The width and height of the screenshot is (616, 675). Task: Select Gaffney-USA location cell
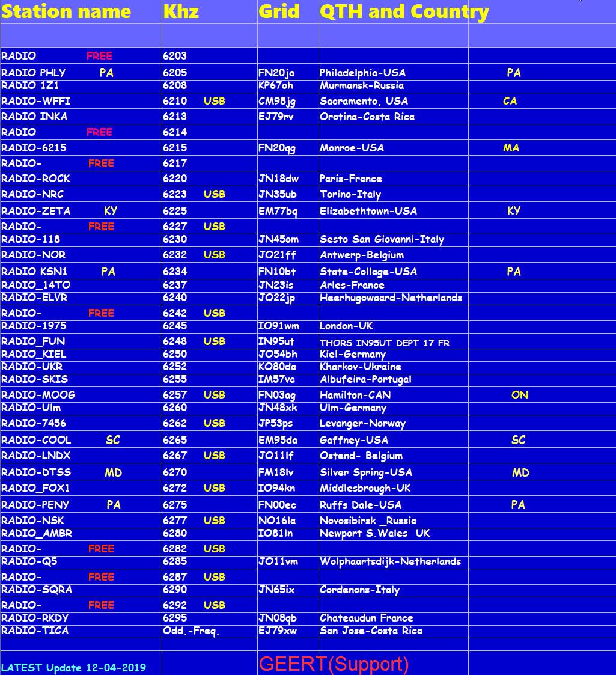click(354, 440)
